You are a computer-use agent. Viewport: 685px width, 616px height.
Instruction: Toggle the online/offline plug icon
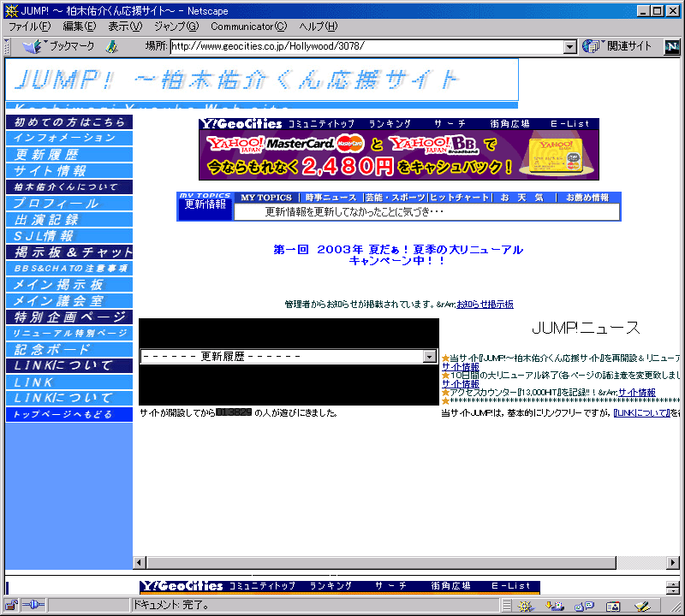[x=33, y=605]
